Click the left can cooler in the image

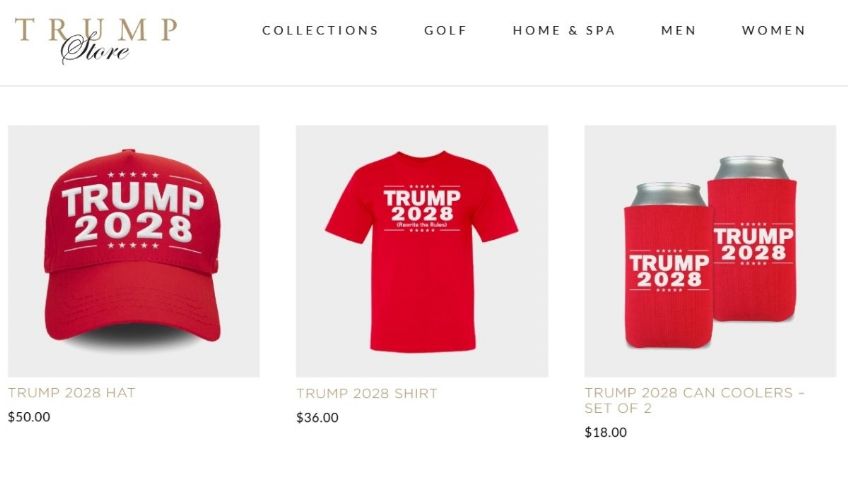pyautogui.click(x=668, y=265)
